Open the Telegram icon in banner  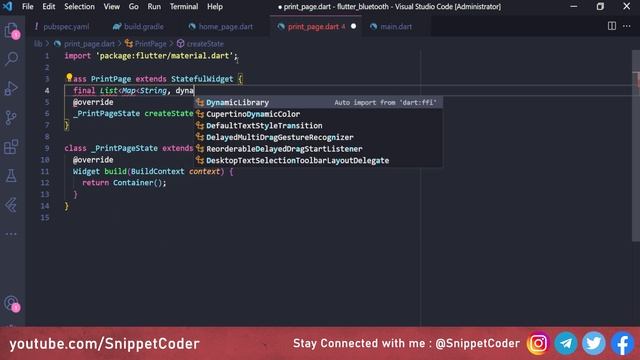[x=566, y=343]
